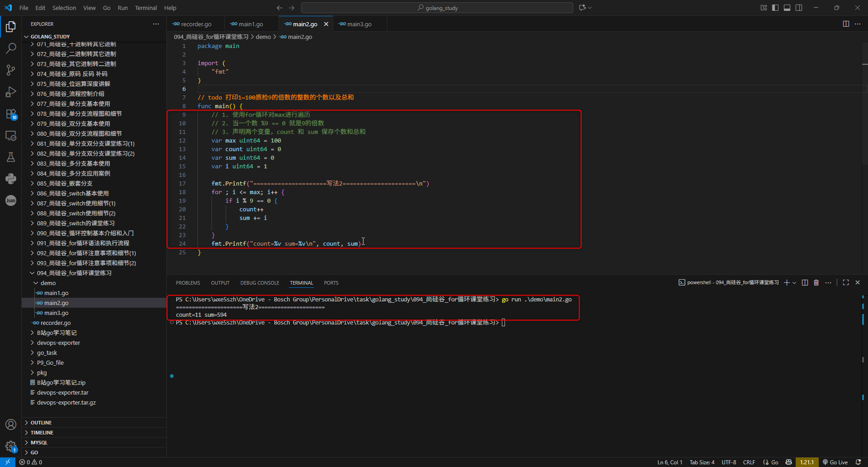The width and height of the screenshot is (868, 467).
Task: Open Go version 1.21.1 status item
Action: click(x=807, y=462)
